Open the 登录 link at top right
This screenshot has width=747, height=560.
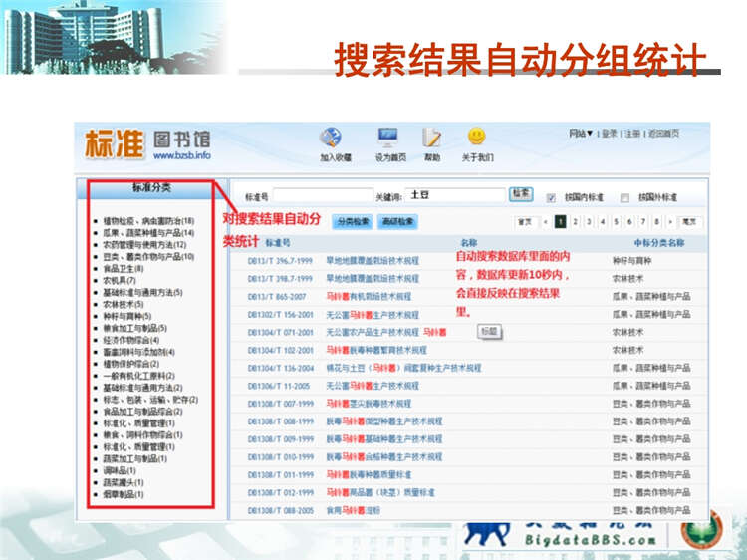(608, 133)
